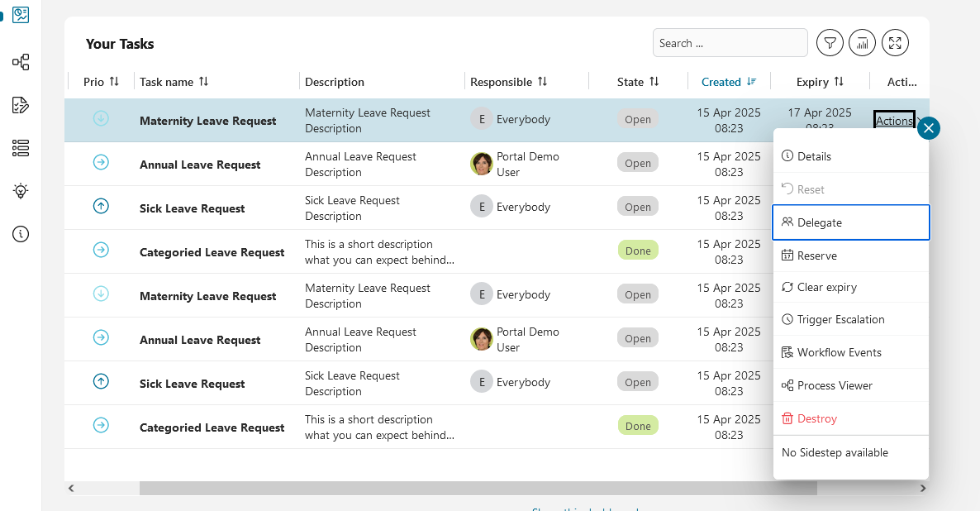Open the info icon in sidebar
This screenshot has height=511, width=980.
(21, 234)
